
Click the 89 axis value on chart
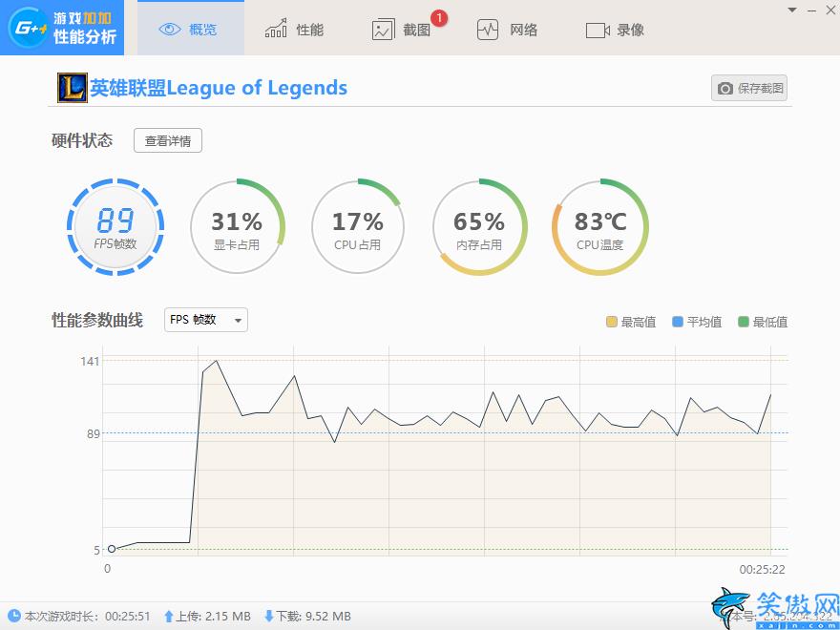94,433
